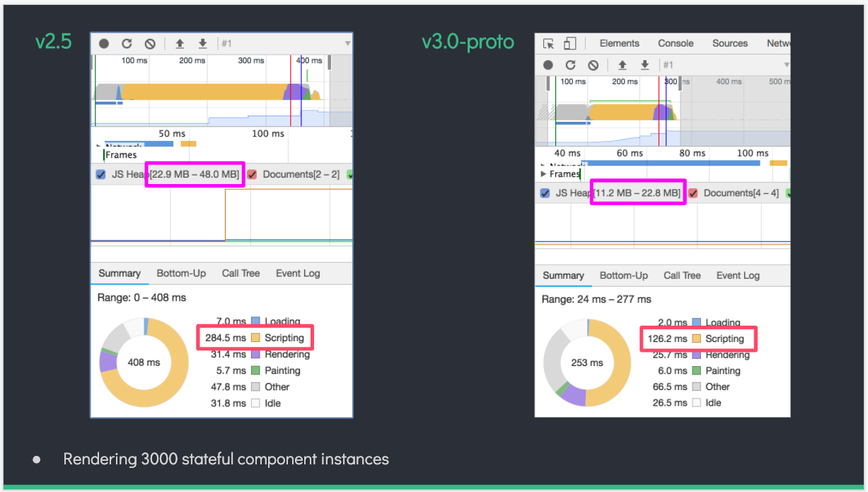868x492 pixels.
Task: Click the "66.5 ms" Other value in v3.0-proto
Action: pyautogui.click(x=670, y=387)
